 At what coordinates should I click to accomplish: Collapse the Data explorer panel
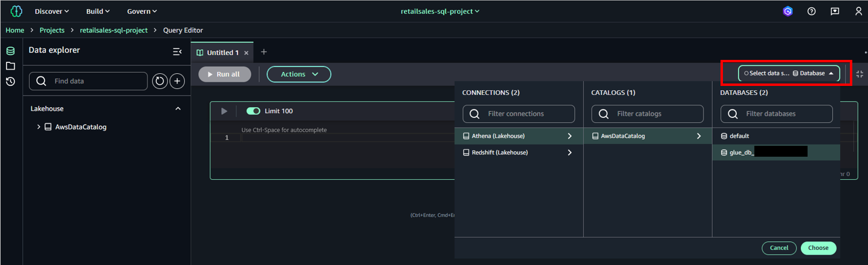click(x=177, y=51)
